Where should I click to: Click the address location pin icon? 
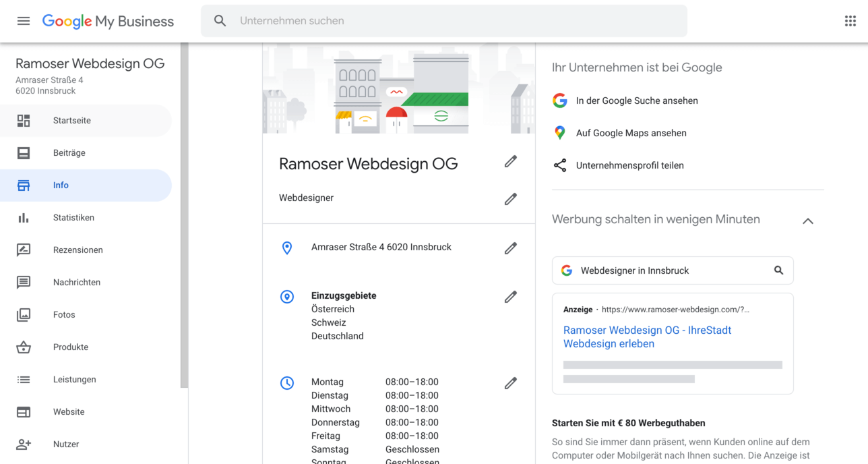[287, 248]
